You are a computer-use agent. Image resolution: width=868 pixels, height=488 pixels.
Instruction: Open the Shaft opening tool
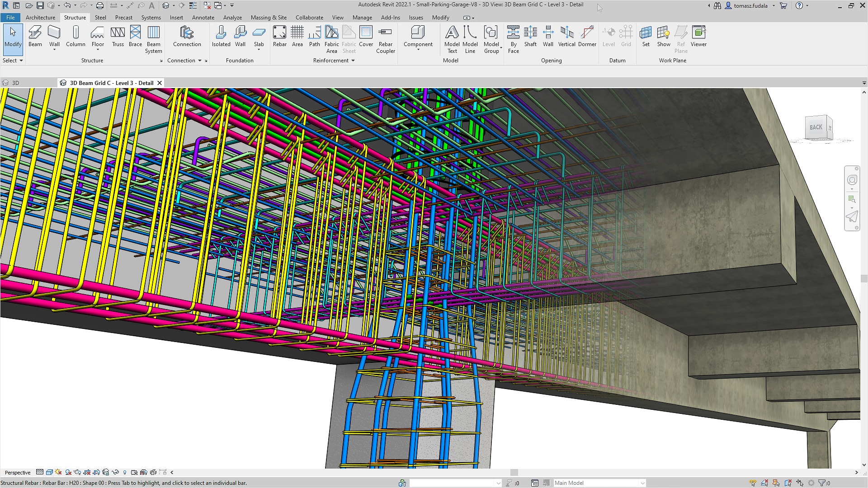[530, 36]
